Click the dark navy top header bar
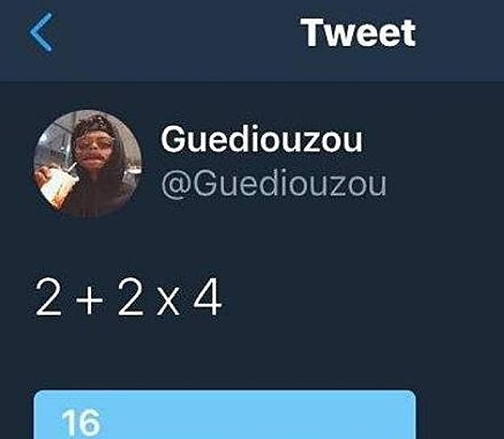Screen dimensions: 504x439 [252, 40]
